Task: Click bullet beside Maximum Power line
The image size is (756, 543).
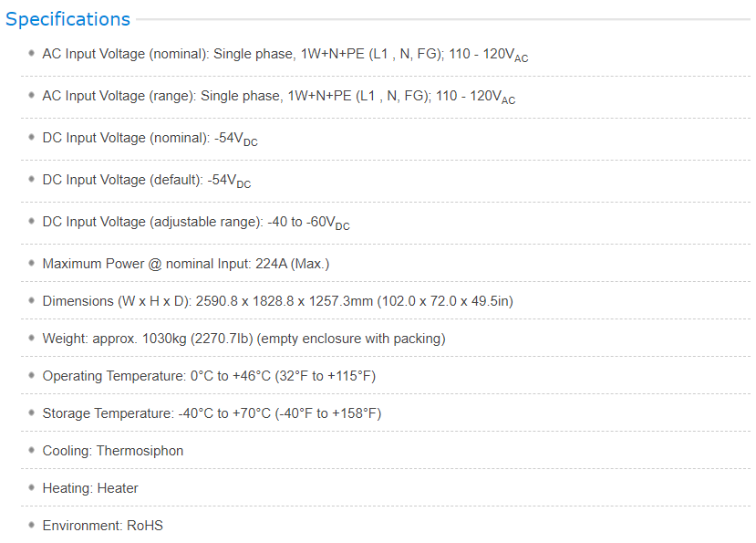Action: click(31, 263)
